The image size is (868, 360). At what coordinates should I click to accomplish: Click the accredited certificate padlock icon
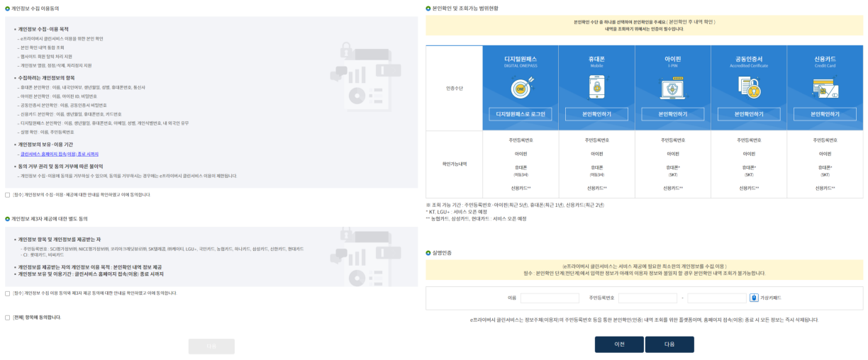pos(748,87)
